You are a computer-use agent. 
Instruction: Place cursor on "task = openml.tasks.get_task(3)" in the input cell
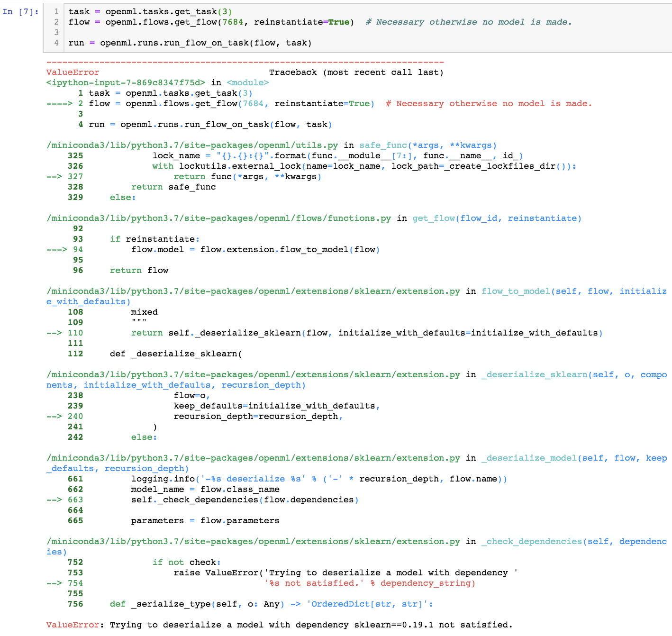(x=150, y=11)
